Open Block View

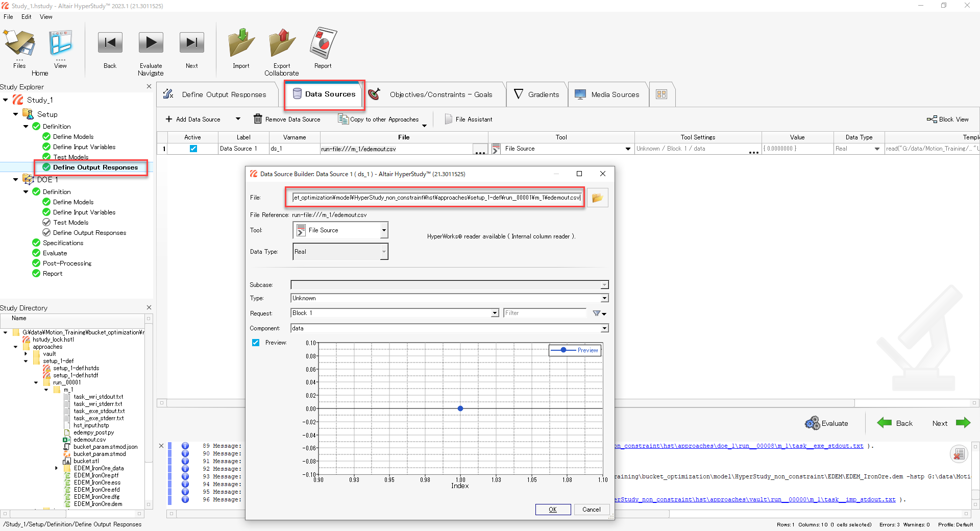[948, 119]
